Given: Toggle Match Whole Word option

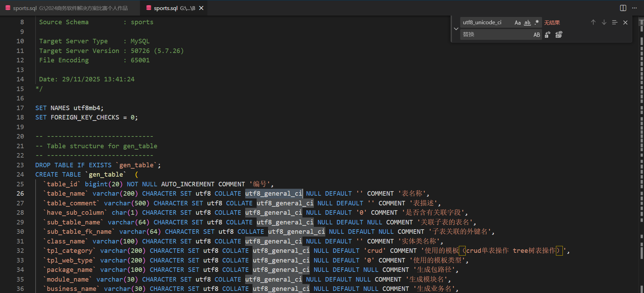Looking at the screenshot, I should [x=527, y=23].
